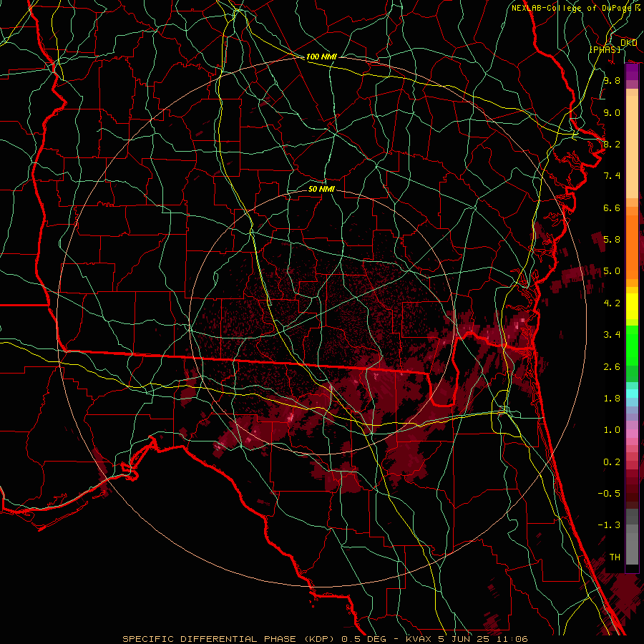The width and height of the screenshot is (644, 644).
Task: Click the 50 NMI range ring label
Action: coord(321,189)
